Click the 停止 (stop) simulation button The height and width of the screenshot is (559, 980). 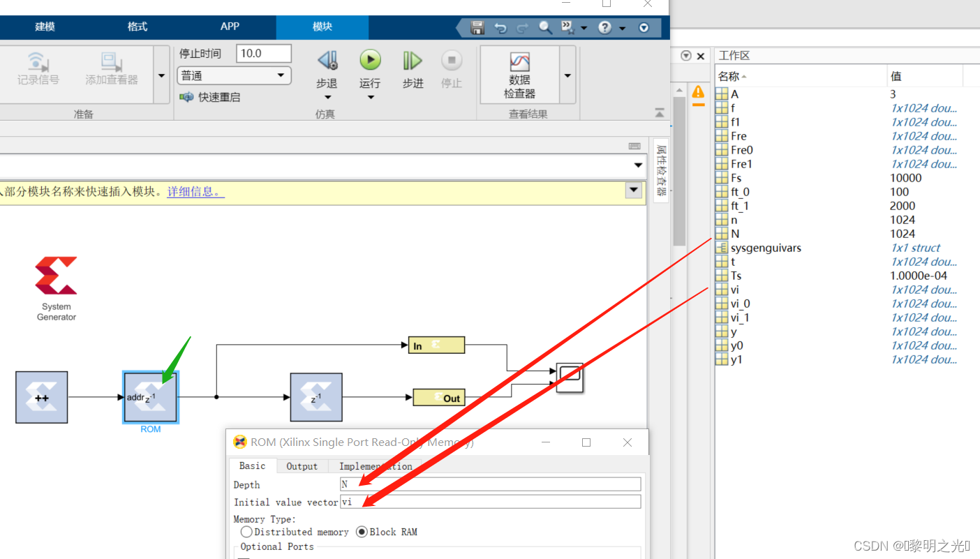(x=451, y=60)
